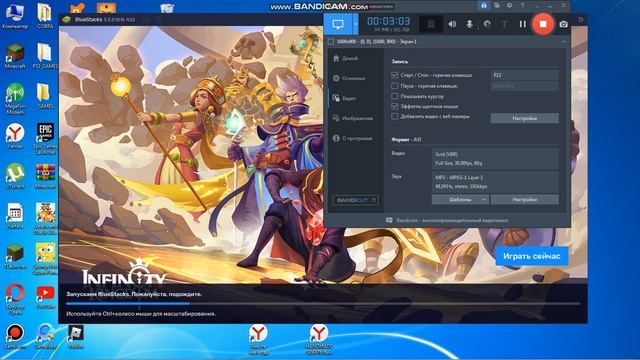Toggle the Bandicam microphone icon
This screenshot has height=360, width=640.
tap(469, 24)
